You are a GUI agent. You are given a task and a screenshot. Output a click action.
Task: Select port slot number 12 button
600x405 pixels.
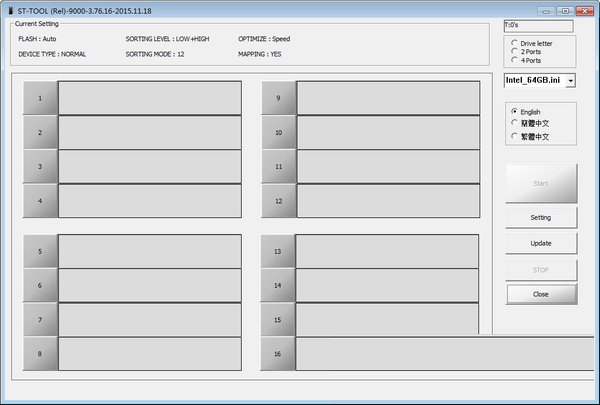(278, 201)
